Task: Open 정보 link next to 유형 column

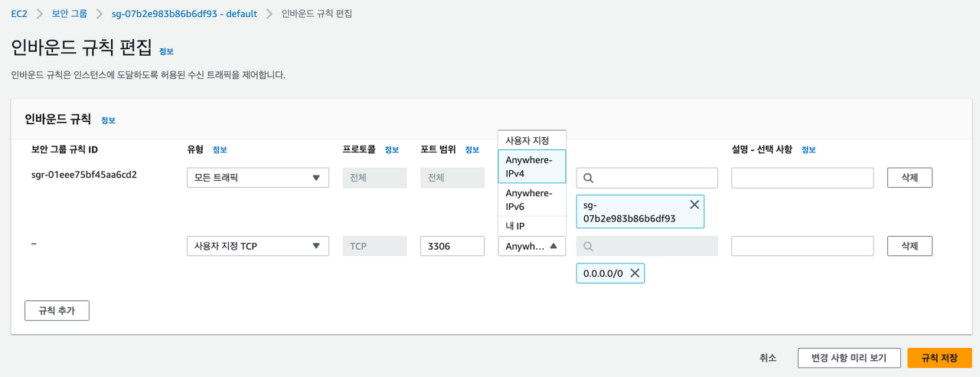Action: click(x=220, y=149)
